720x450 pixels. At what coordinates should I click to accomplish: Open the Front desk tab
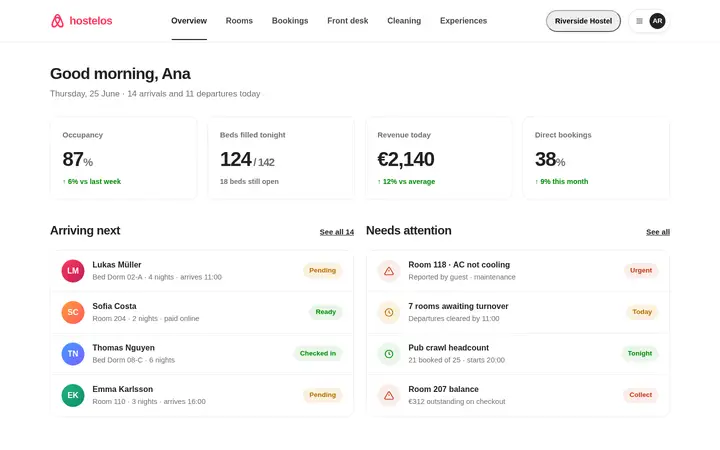[348, 21]
